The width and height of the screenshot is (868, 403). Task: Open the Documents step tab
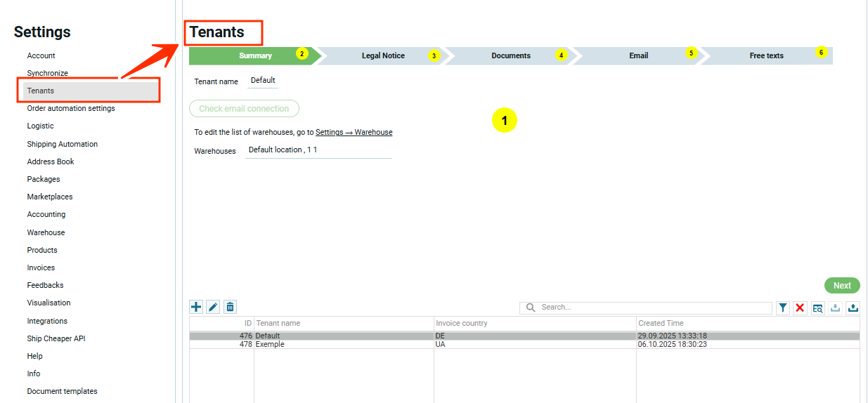pos(511,55)
